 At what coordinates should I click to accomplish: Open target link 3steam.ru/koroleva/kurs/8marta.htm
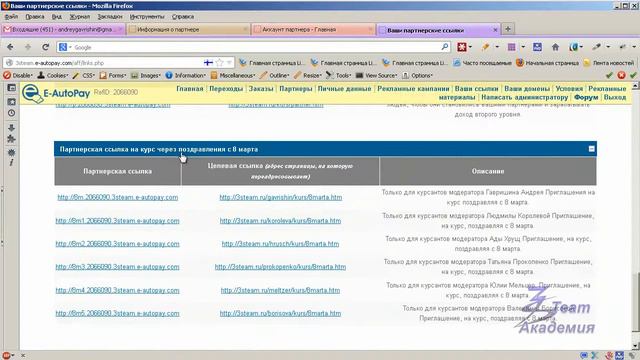point(280,220)
